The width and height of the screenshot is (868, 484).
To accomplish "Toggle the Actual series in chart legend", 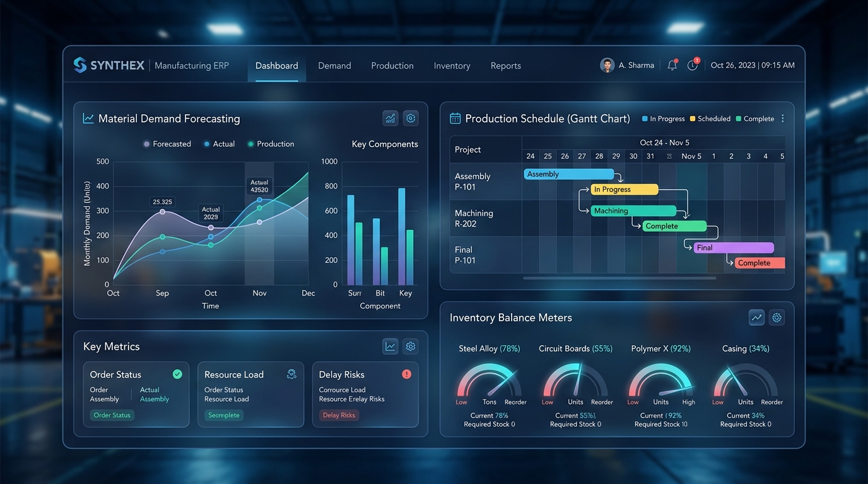I will coord(219,144).
